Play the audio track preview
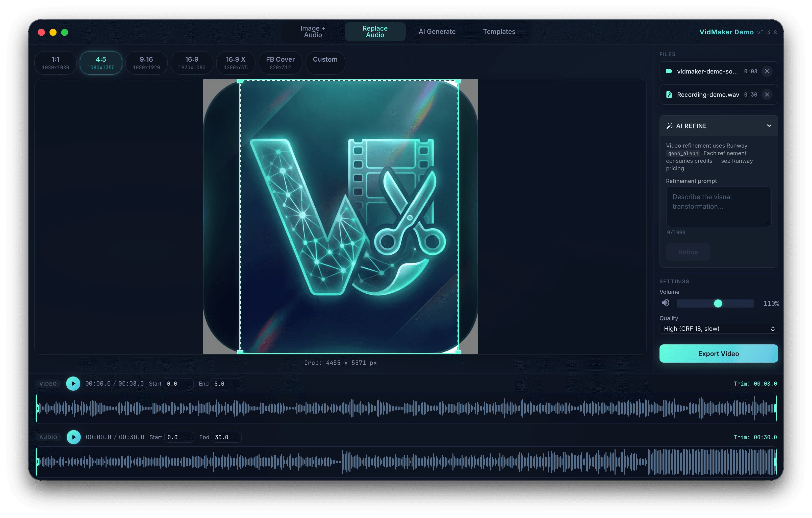Viewport: 812px width, 518px height. [73, 437]
